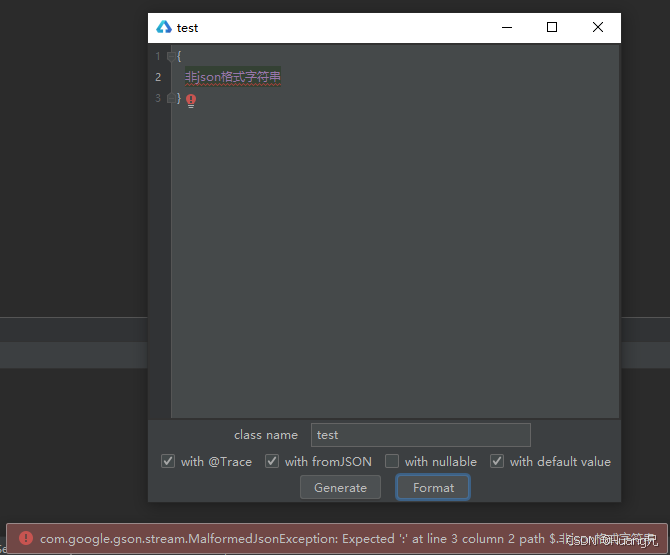Image resolution: width=670 pixels, height=555 pixels.
Task: Click the test title text in title bar
Action: click(188, 28)
